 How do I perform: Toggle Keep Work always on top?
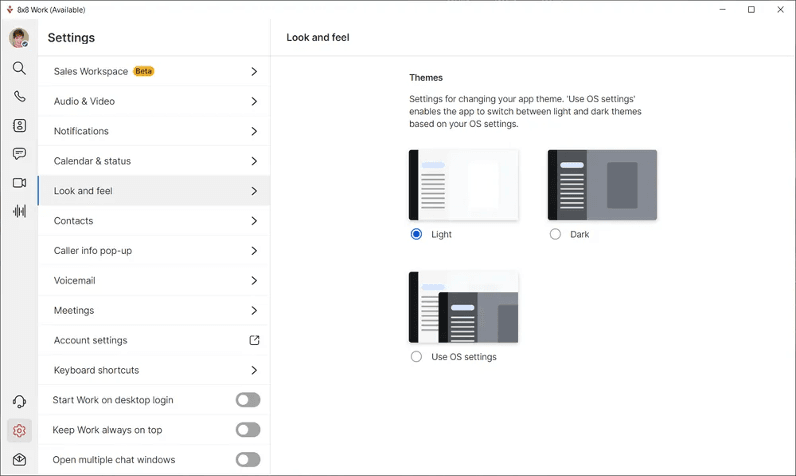[x=247, y=430]
